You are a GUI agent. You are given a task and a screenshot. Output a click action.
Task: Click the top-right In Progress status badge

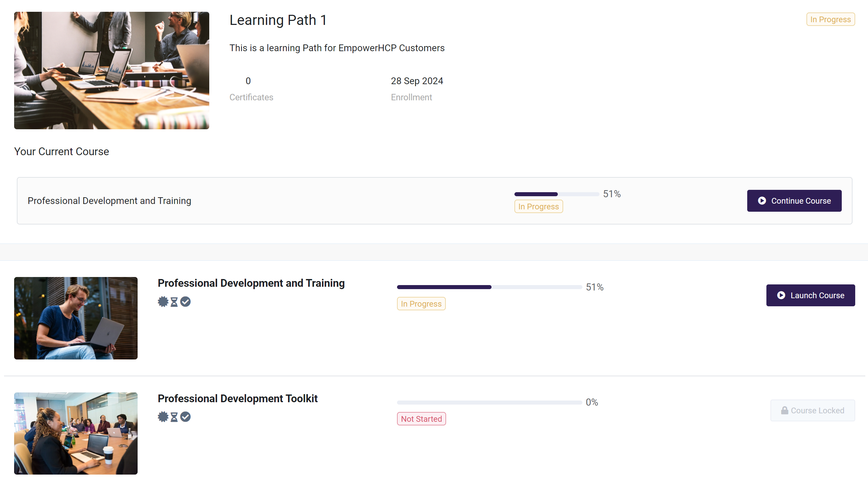830,20
